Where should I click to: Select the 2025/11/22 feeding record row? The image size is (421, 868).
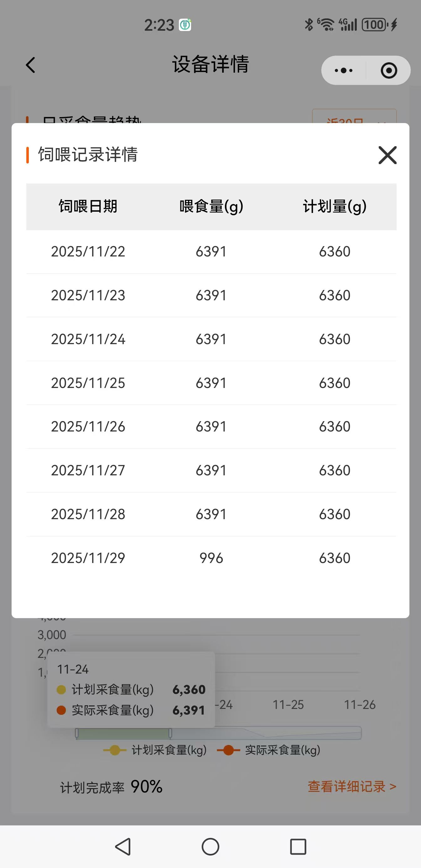pyautogui.click(x=211, y=252)
